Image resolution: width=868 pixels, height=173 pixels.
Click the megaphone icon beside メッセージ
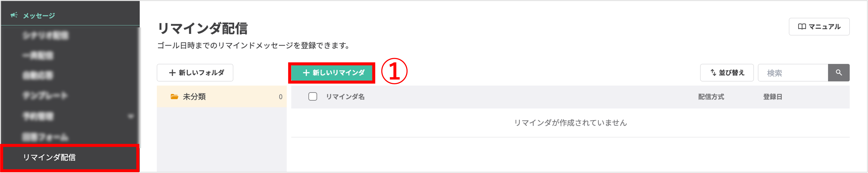click(14, 15)
